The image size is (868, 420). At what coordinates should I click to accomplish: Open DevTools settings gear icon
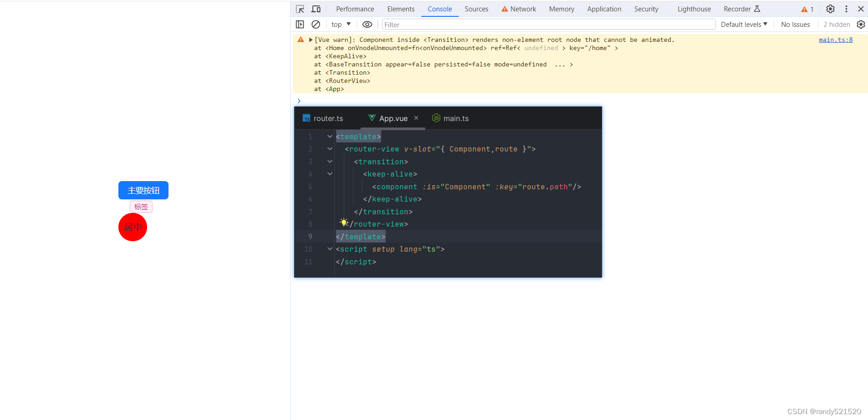tap(830, 9)
